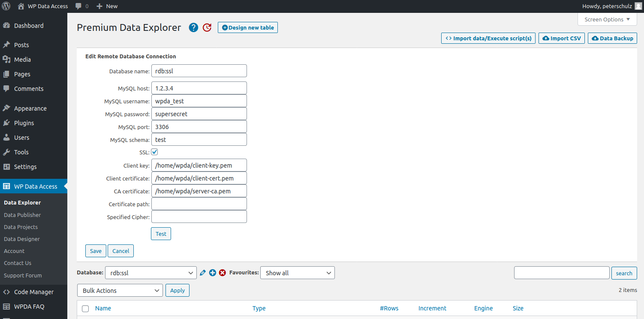Image resolution: width=644 pixels, height=319 pixels.
Task: Click the red delete database icon
Action: pos(223,273)
